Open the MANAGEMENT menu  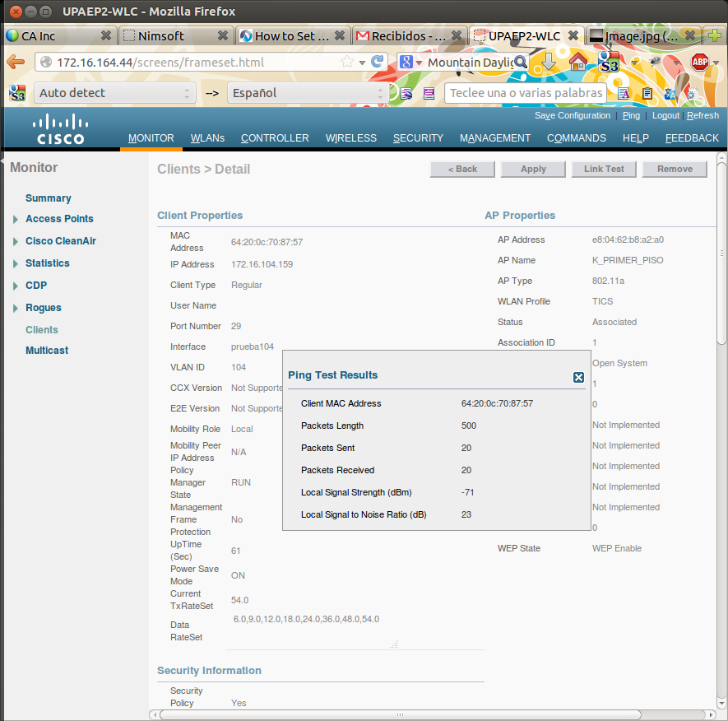pos(495,138)
